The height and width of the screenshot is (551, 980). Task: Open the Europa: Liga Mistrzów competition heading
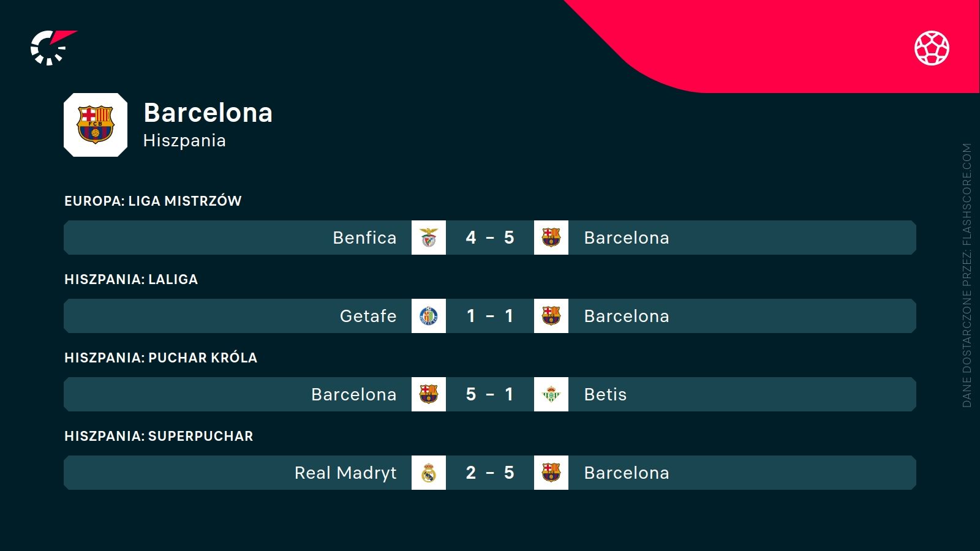[153, 201]
